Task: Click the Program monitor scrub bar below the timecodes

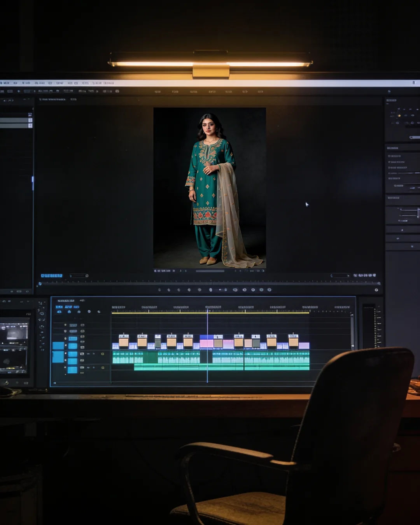Action: 210,283
